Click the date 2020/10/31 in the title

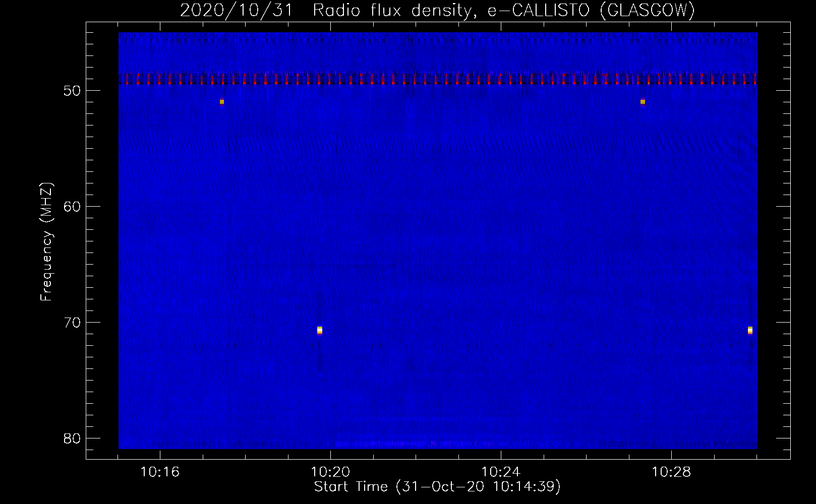[236, 10]
